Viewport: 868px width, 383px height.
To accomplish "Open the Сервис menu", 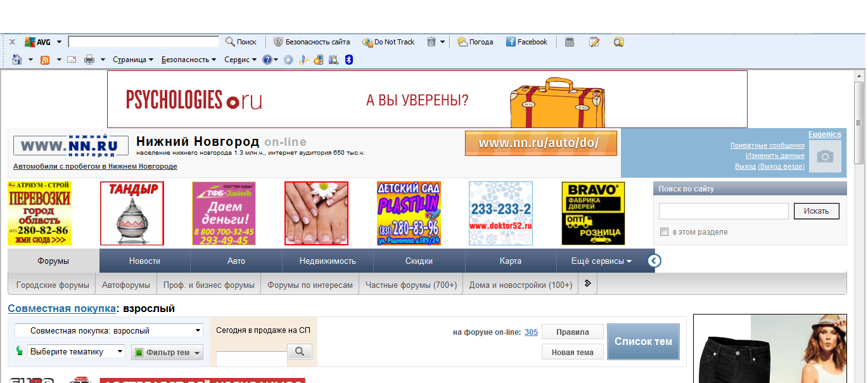I will point(241,60).
